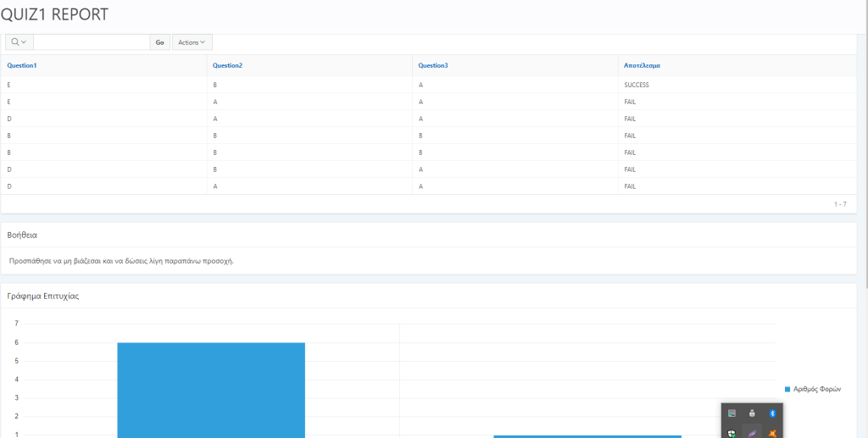Expand the Actions menu
Image resolution: width=868 pixels, height=438 pixels.
click(x=192, y=42)
